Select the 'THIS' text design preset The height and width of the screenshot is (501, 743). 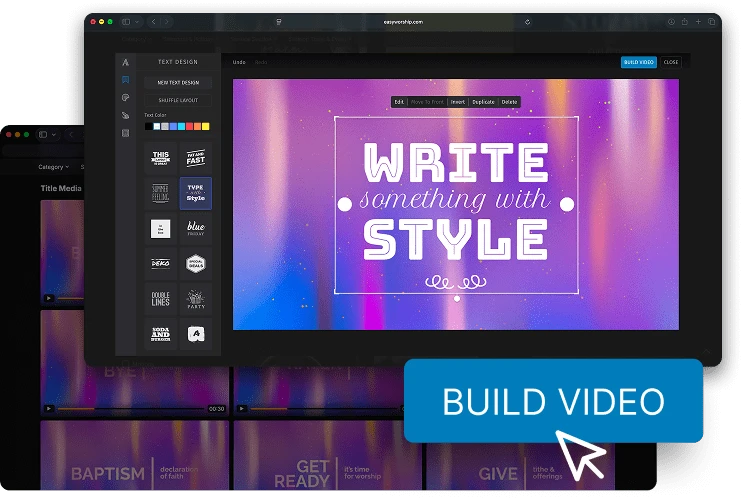(x=161, y=158)
